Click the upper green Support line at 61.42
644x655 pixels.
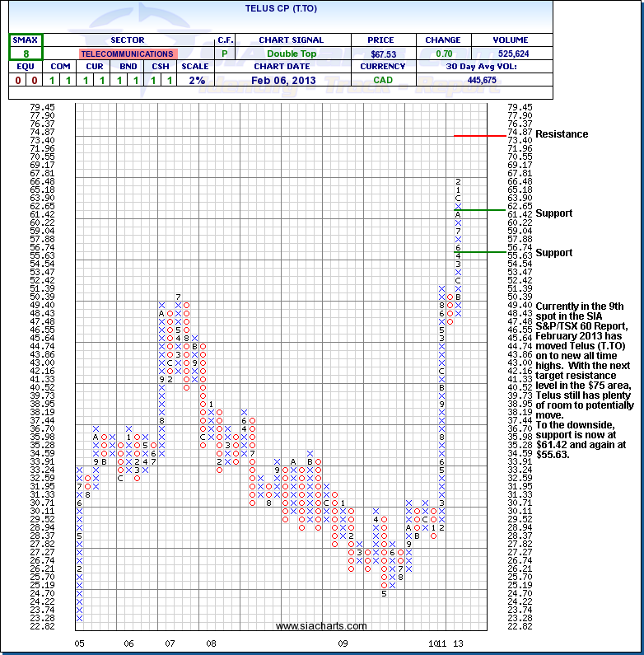(479, 209)
